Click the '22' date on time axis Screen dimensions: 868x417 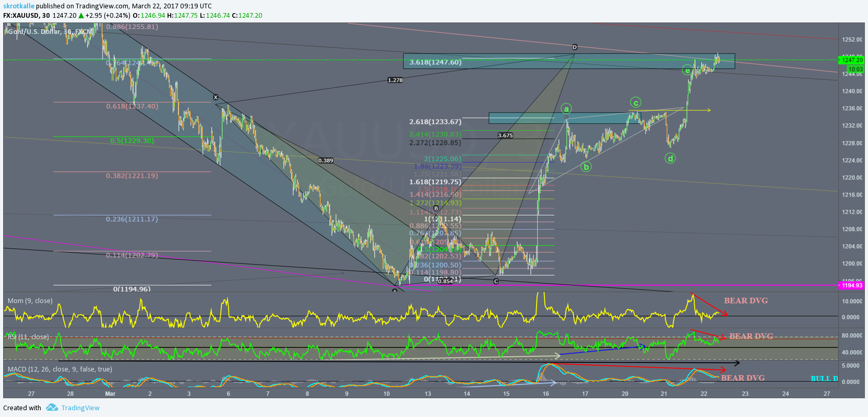tap(704, 393)
